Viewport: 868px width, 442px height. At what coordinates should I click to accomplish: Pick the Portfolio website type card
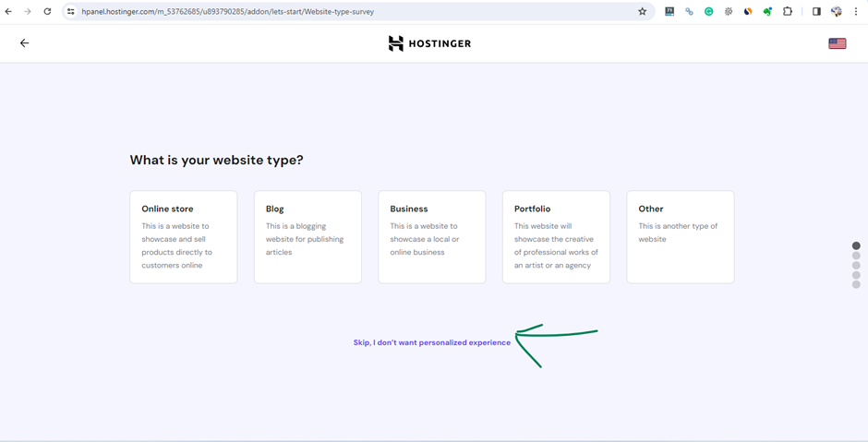coord(556,237)
